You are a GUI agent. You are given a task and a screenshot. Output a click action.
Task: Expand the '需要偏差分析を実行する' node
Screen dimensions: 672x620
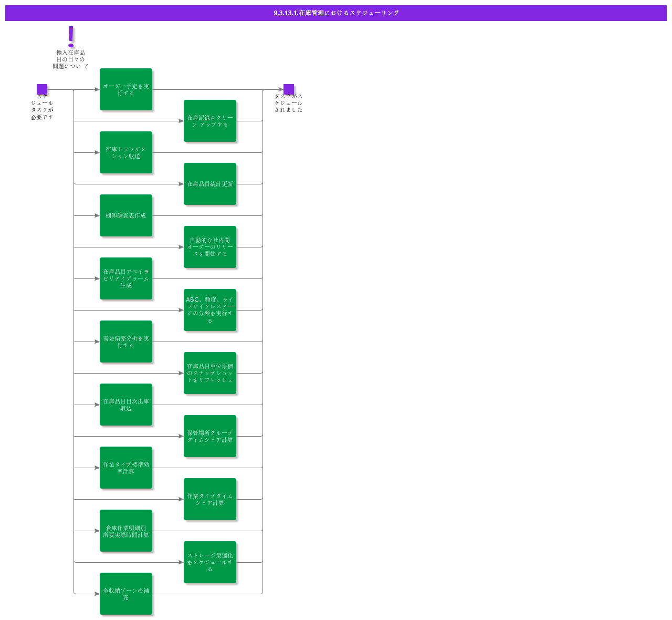(126, 342)
